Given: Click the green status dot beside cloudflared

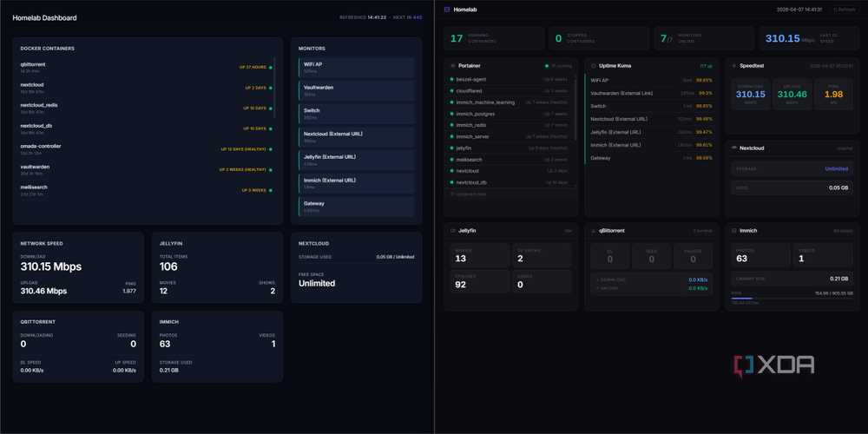Looking at the screenshot, I should click(x=452, y=91).
